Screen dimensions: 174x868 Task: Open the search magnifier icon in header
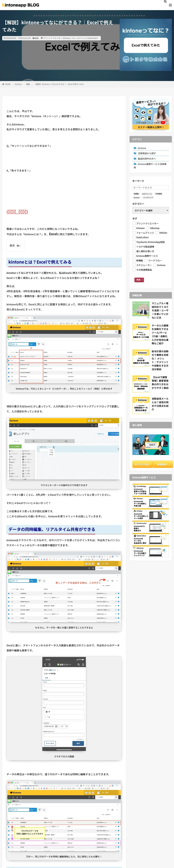(x=165, y=2)
